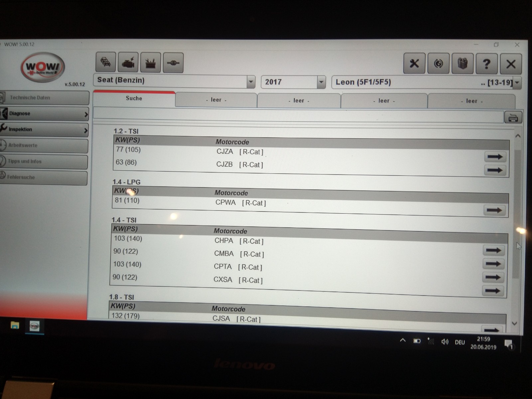Open the wrench settings tools icon

[414, 63]
